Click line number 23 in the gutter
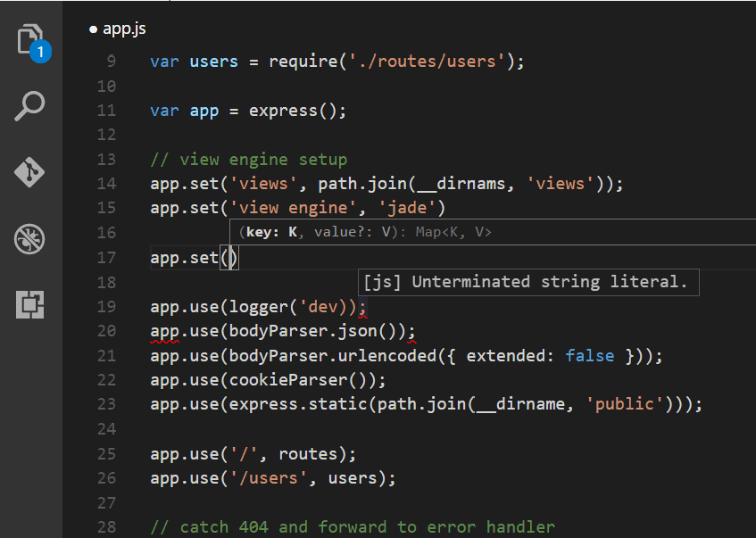Image resolution: width=756 pixels, height=538 pixels. (106, 404)
